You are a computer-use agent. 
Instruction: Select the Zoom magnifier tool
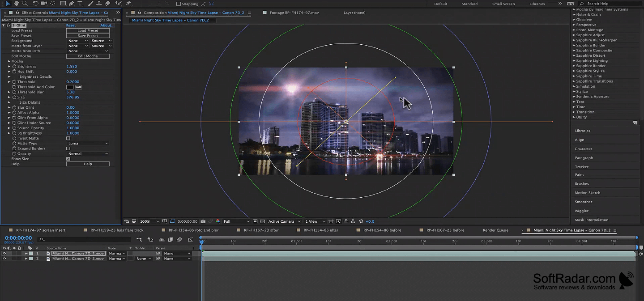click(x=25, y=4)
